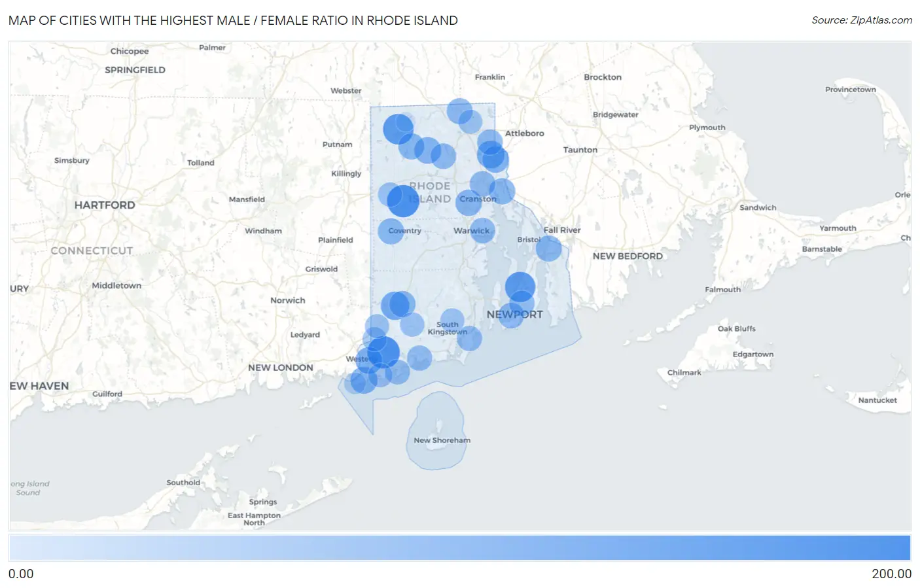
Task: Click the color gradient legend bar
Action: click(x=460, y=547)
